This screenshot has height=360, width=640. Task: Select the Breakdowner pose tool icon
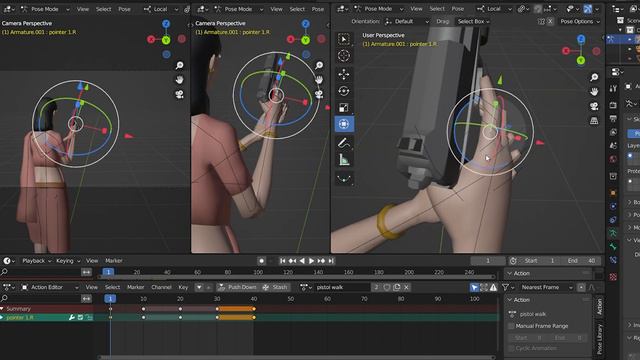click(344, 178)
